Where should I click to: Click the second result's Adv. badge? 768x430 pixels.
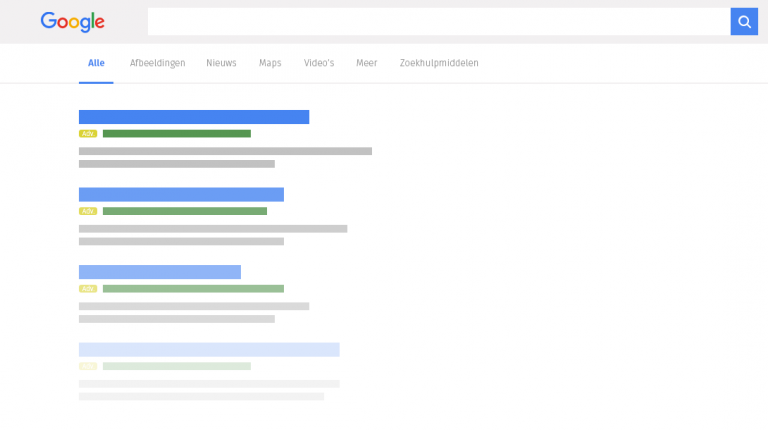(88, 211)
